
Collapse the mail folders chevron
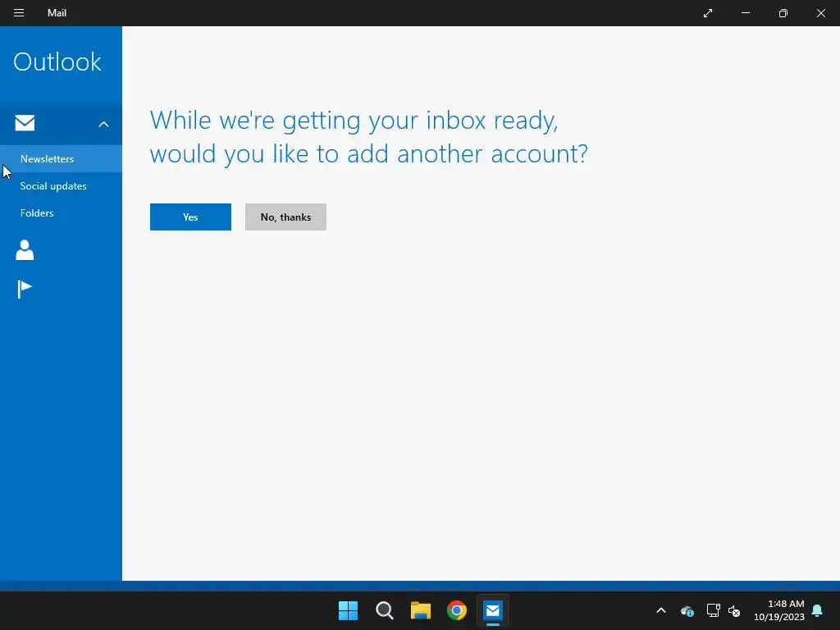point(103,125)
